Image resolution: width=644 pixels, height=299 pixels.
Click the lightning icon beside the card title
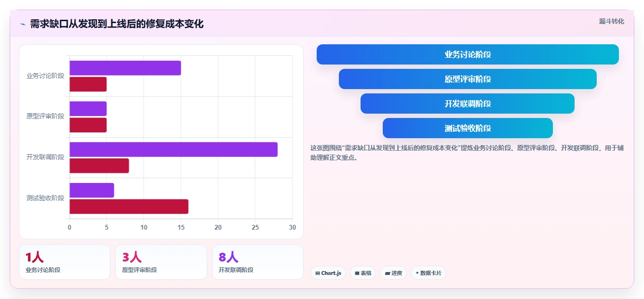click(x=23, y=24)
